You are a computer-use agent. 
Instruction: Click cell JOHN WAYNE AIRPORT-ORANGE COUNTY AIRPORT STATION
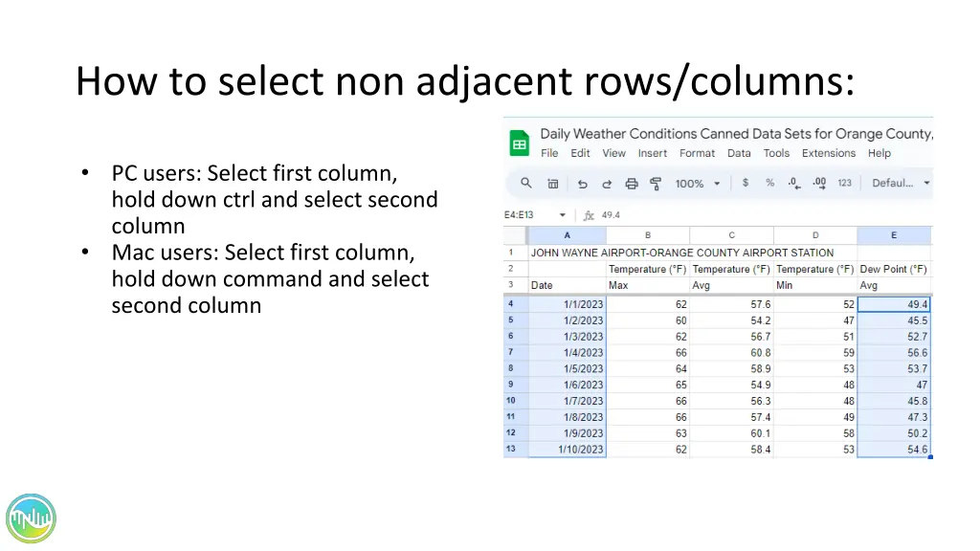pyautogui.click(x=681, y=253)
